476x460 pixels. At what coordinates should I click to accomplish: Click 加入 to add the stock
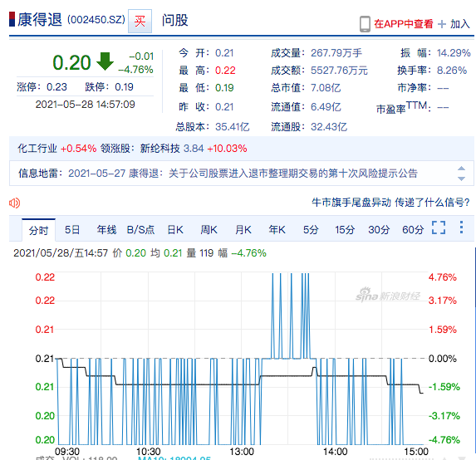click(460, 24)
